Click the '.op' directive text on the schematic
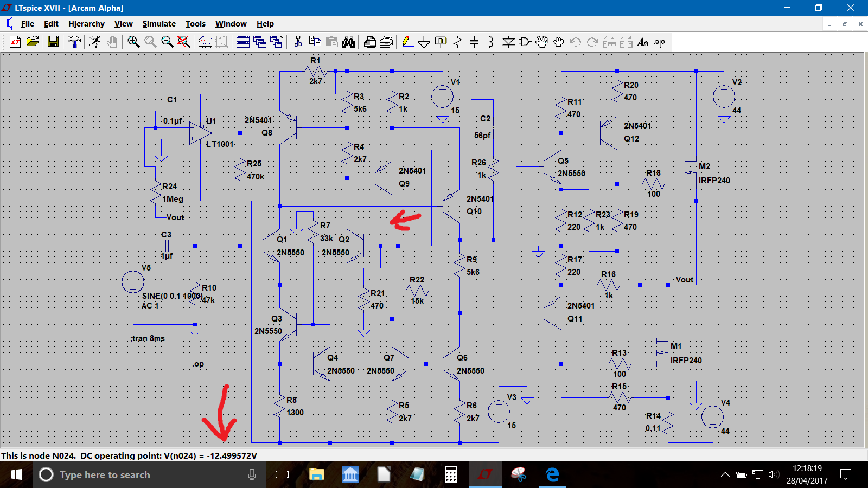868x488 pixels. (x=198, y=364)
